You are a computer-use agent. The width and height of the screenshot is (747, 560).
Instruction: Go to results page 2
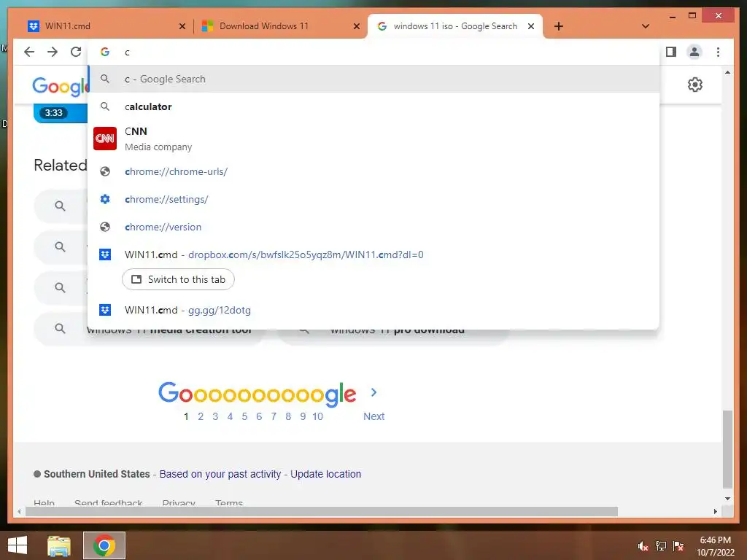201,416
